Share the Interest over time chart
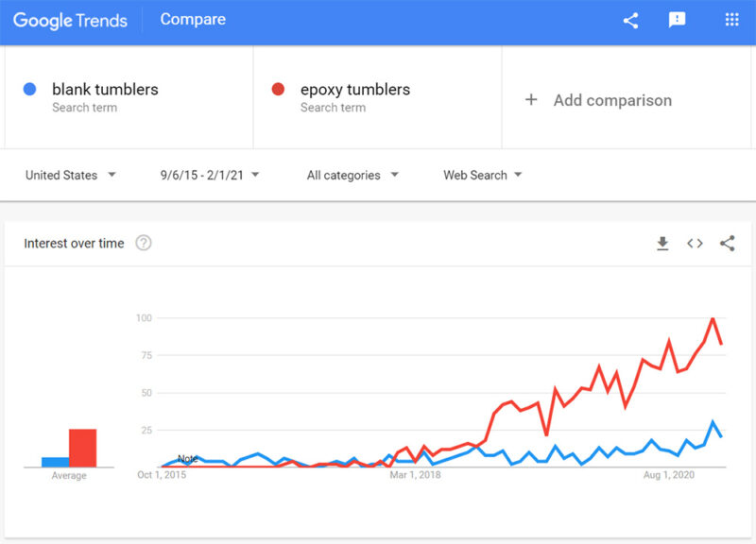The height and width of the screenshot is (544, 756). coord(727,244)
